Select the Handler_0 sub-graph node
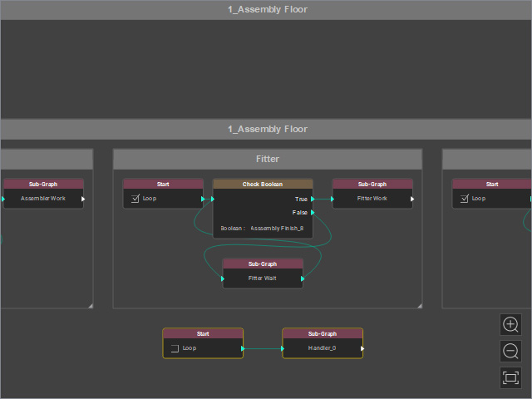 (x=323, y=343)
